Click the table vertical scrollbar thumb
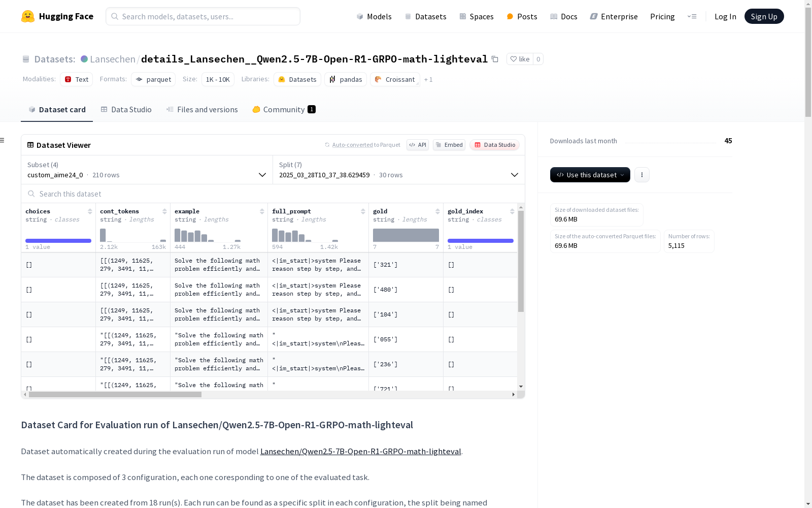Image resolution: width=812 pixels, height=508 pixels. click(x=521, y=261)
